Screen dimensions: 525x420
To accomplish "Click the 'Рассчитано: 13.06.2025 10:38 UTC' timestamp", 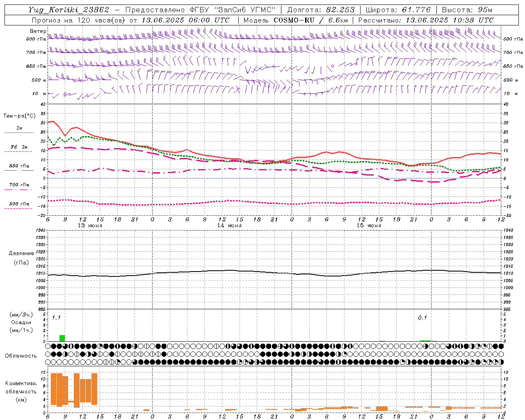I will (426, 20).
